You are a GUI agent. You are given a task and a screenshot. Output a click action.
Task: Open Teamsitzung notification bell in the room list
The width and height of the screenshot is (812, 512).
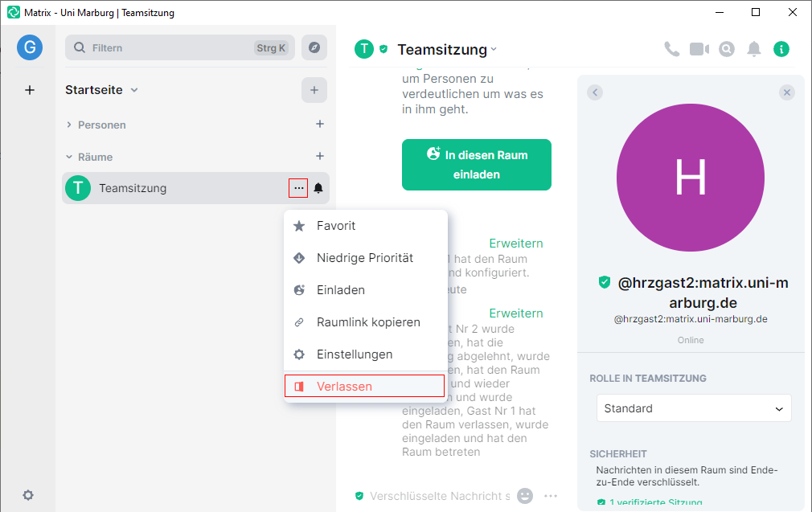[x=318, y=188]
